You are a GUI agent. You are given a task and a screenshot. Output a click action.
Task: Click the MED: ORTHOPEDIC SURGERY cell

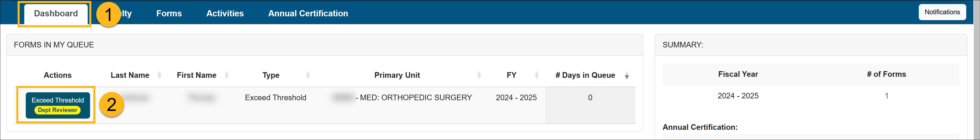[x=416, y=98]
